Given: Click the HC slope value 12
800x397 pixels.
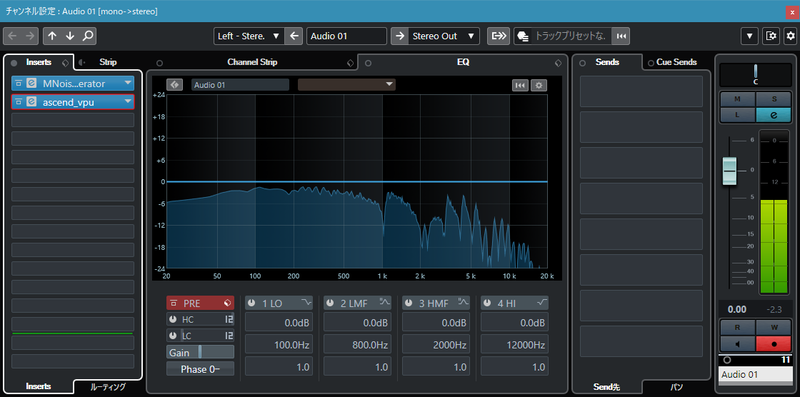Looking at the screenshot, I should tap(229, 319).
